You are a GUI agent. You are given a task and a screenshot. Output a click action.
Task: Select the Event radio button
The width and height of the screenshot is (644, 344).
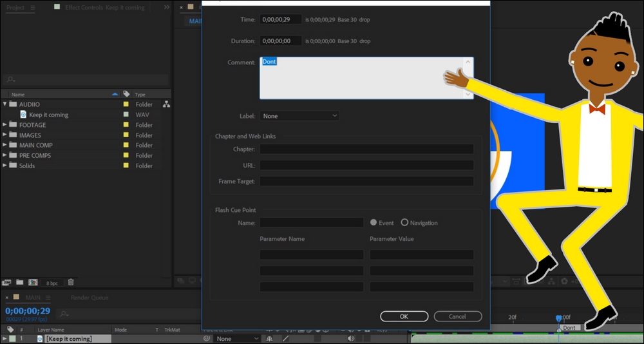374,222
